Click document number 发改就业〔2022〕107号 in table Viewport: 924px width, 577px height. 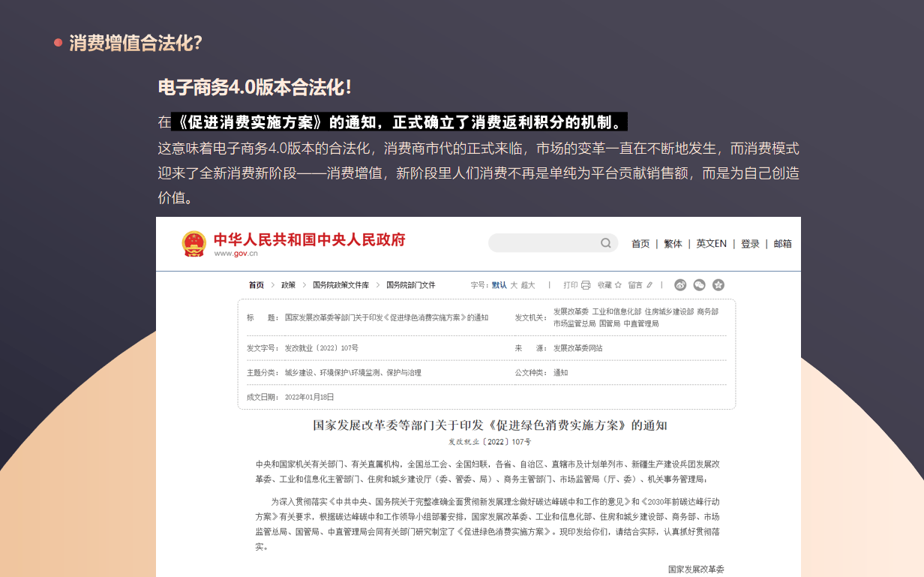click(x=322, y=348)
